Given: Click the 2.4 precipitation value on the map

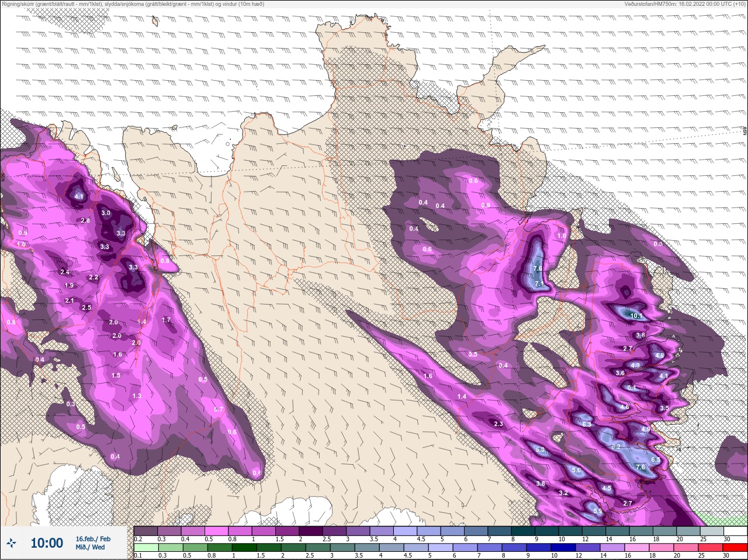Looking at the screenshot, I should click(x=65, y=272).
